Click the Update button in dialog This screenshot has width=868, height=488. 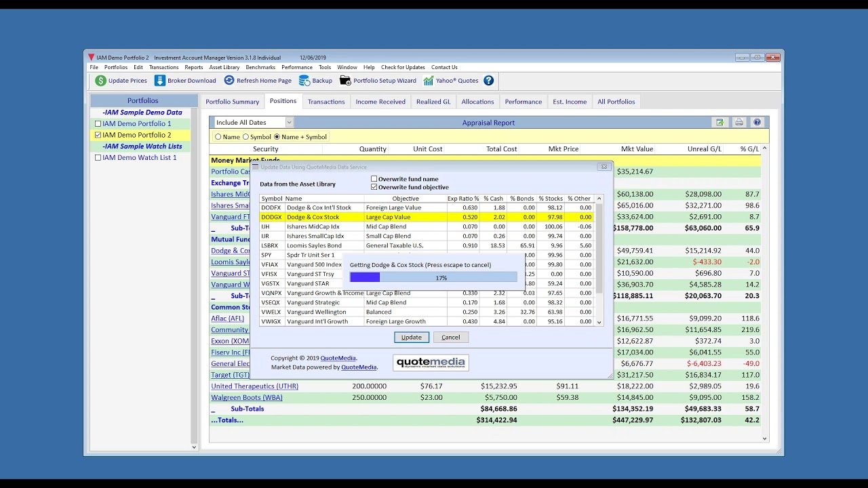pyautogui.click(x=412, y=337)
